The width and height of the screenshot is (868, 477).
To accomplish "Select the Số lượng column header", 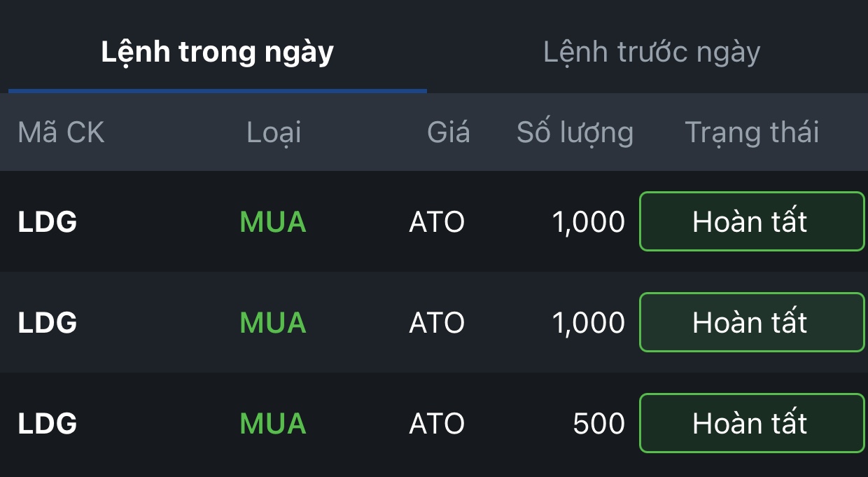I will coord(575,132).
